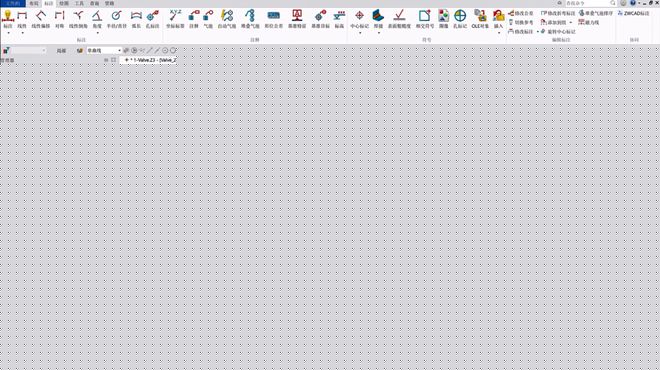
Task: Expand the Linear dimension dropdown arrow
Action: 22,33
